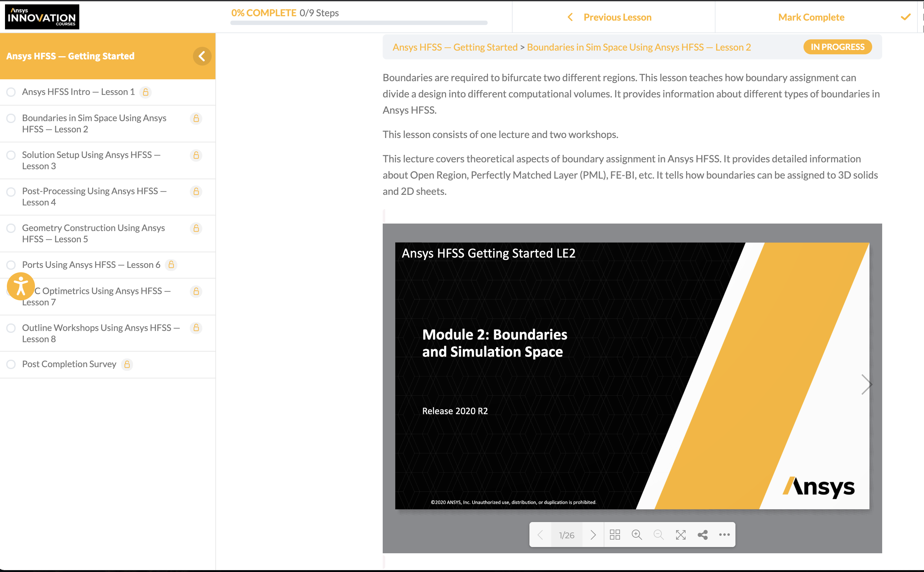This screenshot has height=572, width=924.
Task: Advance slide with the toolbar next arrow
Action: (x=593, y=535)
